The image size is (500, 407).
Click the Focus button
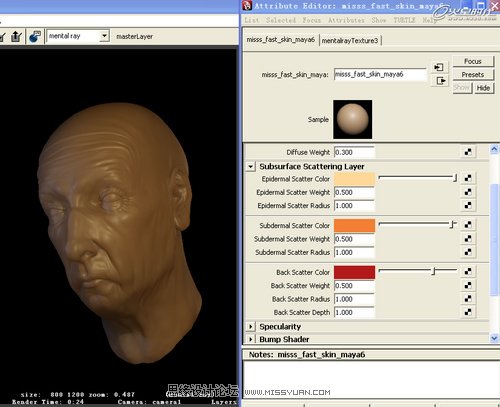coord(473,61)
